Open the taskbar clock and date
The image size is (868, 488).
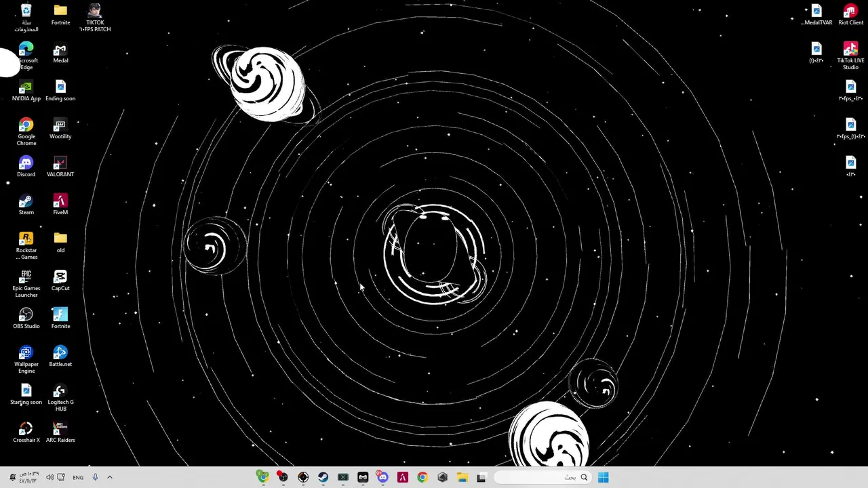(28, 477)
